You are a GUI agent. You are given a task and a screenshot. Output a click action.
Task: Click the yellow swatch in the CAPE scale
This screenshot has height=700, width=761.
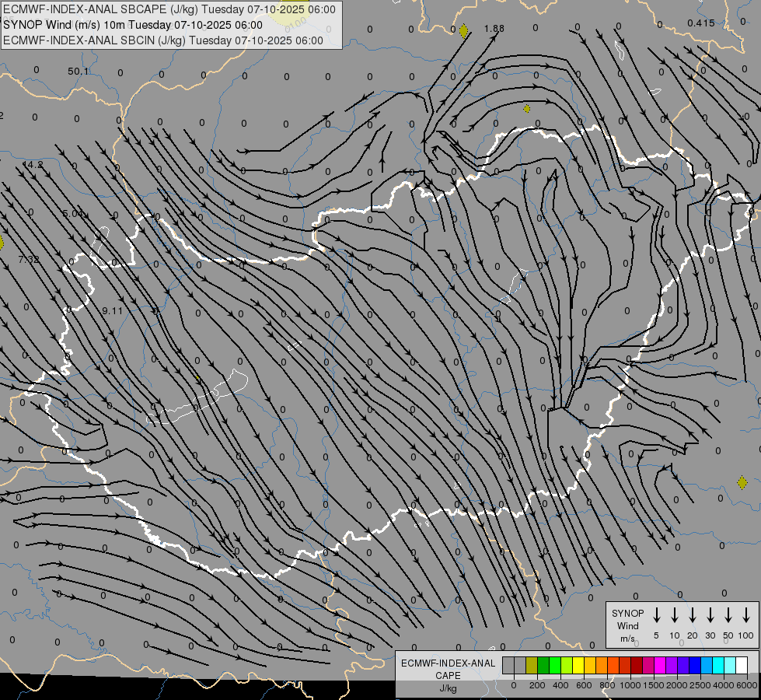coord(578,665)
